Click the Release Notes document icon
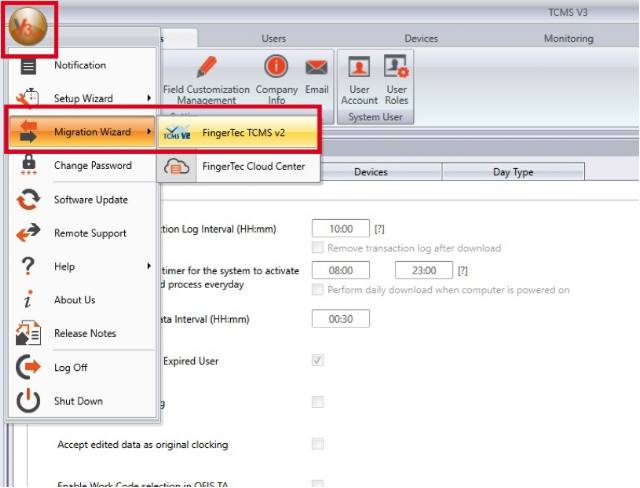 28,333
